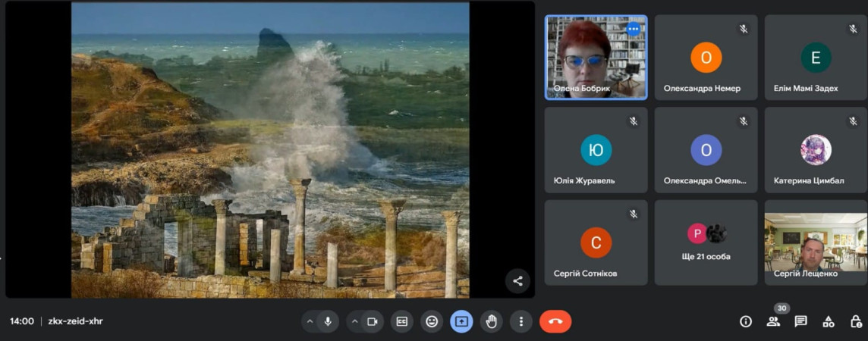Image resolution: width=868 pixels, height=341 pixels.
Task: Select the 'Ще 21 особа' tile
Action: click(x=706, y=242)
